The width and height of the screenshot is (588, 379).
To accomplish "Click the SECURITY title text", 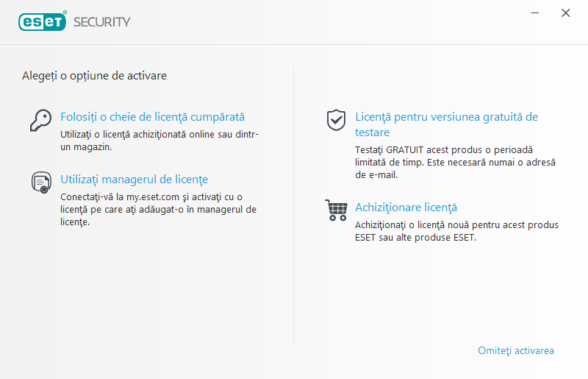I will click(x=102, y=21).
